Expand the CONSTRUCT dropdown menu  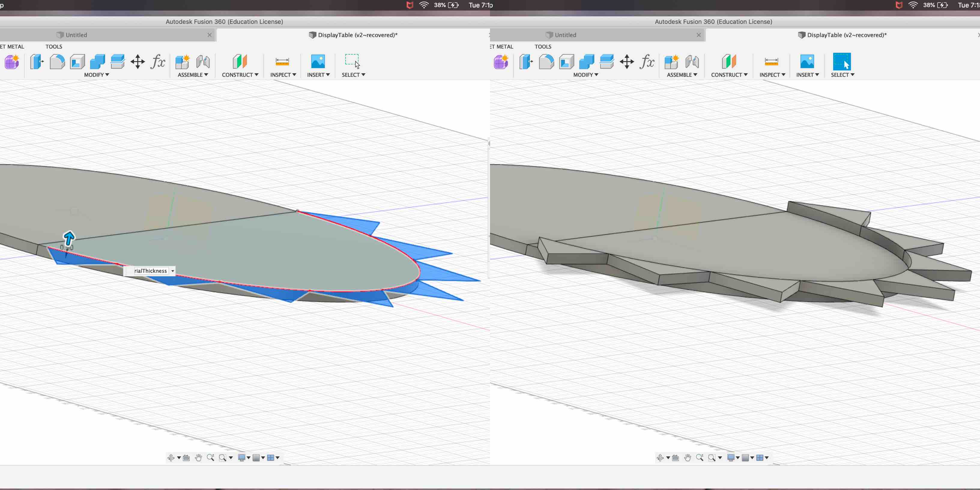tap(240, 74)
